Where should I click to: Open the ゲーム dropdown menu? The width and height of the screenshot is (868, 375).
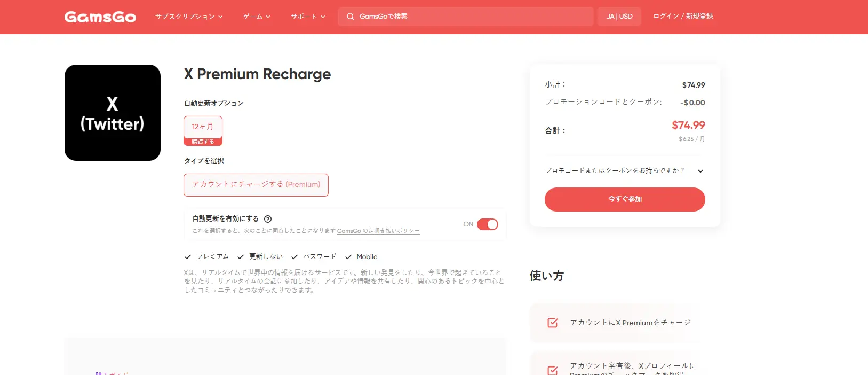pos(257,17)
